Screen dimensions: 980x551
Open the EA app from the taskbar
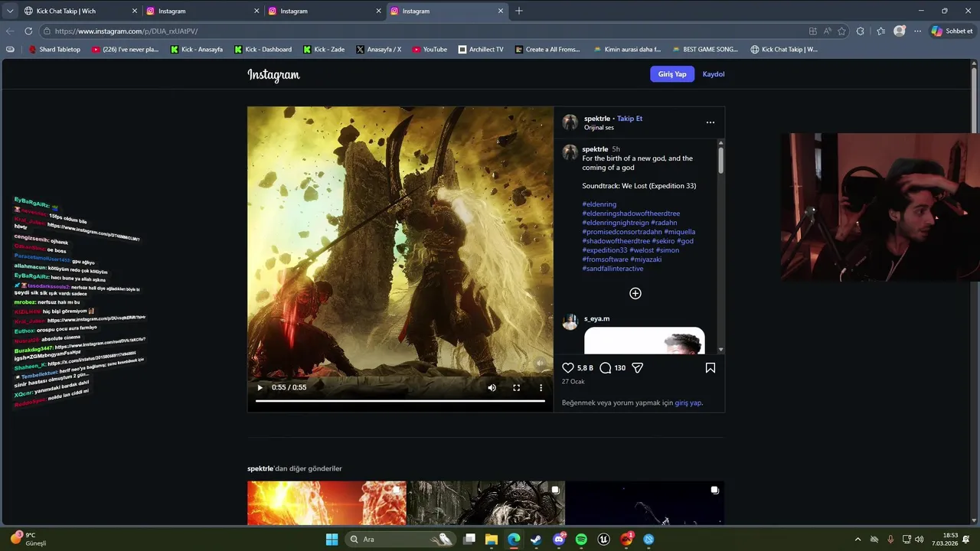[626, 540]
